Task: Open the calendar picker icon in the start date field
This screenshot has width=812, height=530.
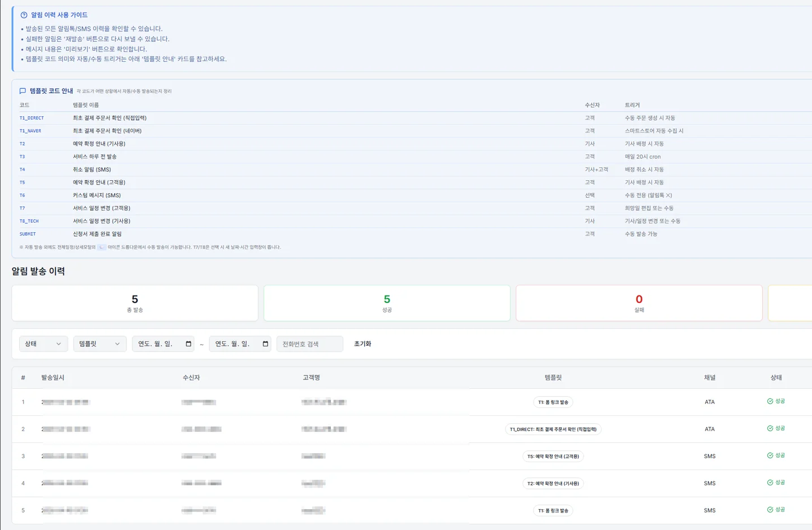Action: pyautogui.click(x=188, y=344)
